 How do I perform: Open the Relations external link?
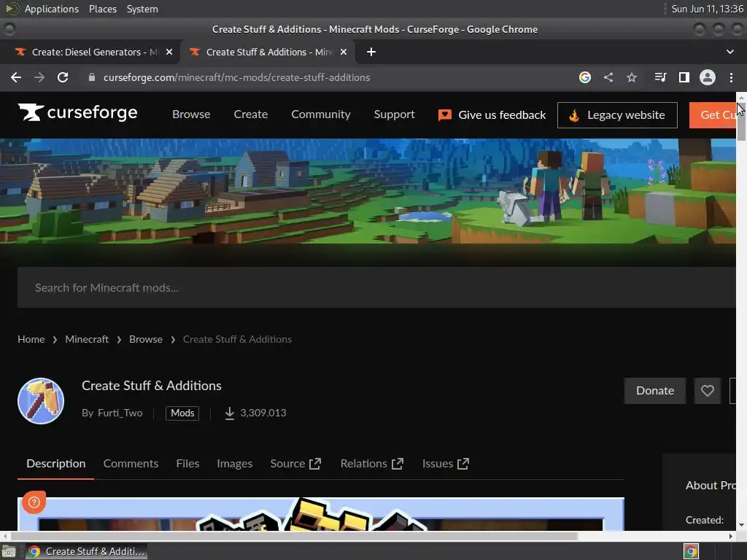click(x=371, y=464)
